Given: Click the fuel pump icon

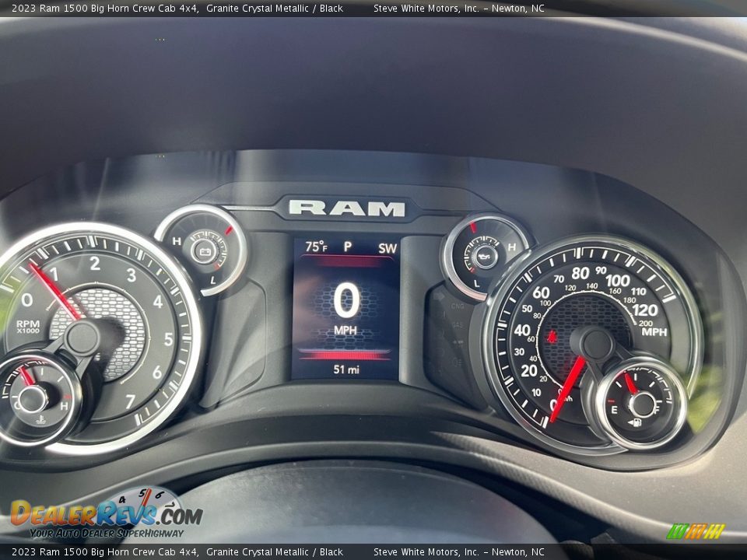Looking at the screenshot, I should 635,422.
